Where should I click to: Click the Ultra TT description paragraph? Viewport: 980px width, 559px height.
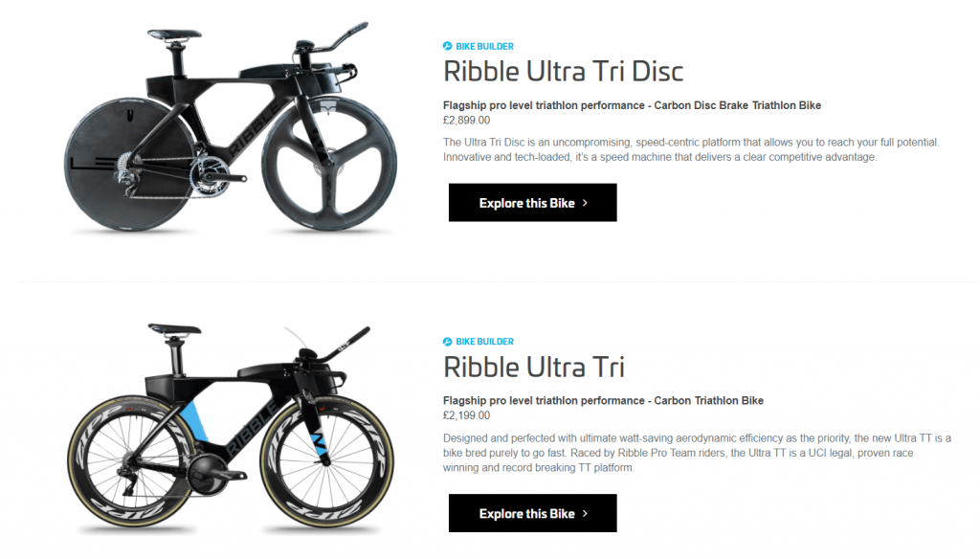click(697, 453)
